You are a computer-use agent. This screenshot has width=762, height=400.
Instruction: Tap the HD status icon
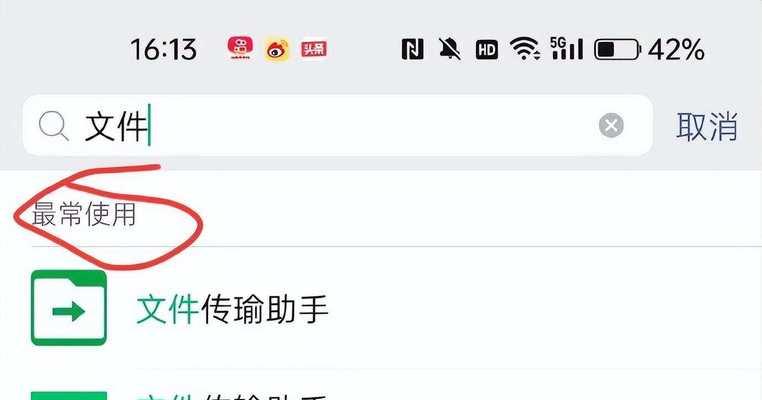tap(486, 50)
